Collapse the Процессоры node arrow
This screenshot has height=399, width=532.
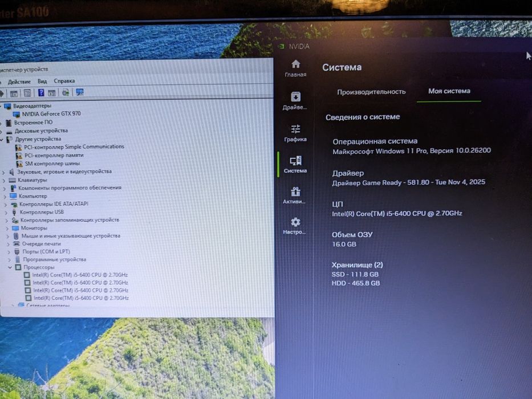(10, 267)
